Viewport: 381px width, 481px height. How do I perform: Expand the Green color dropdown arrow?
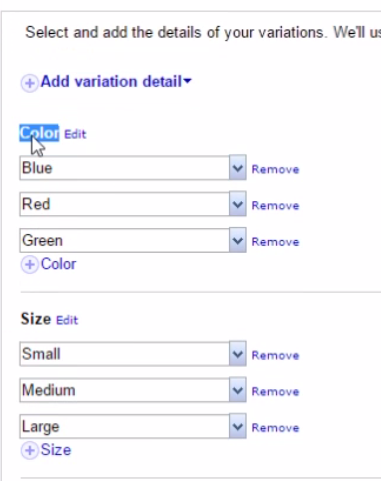(x=238, y=240)
